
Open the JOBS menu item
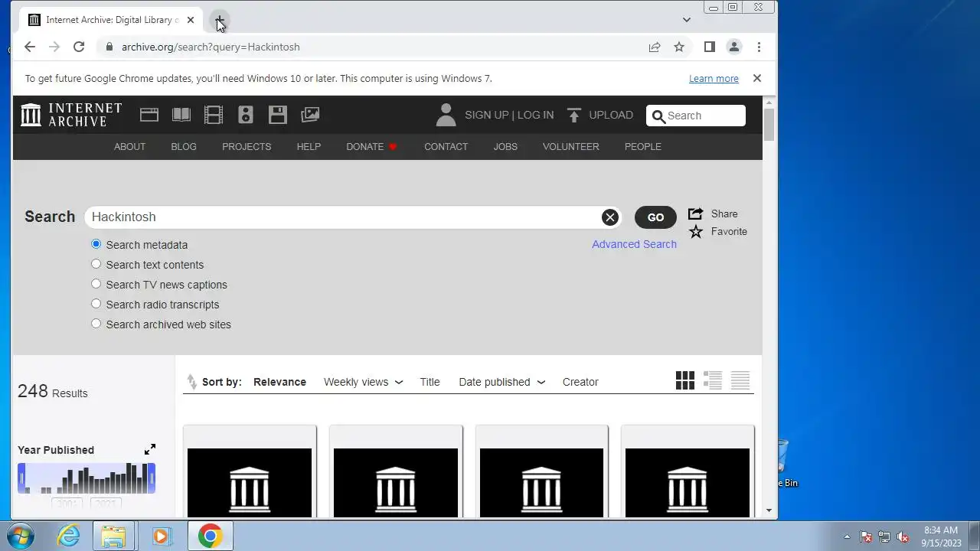point(505,147)
